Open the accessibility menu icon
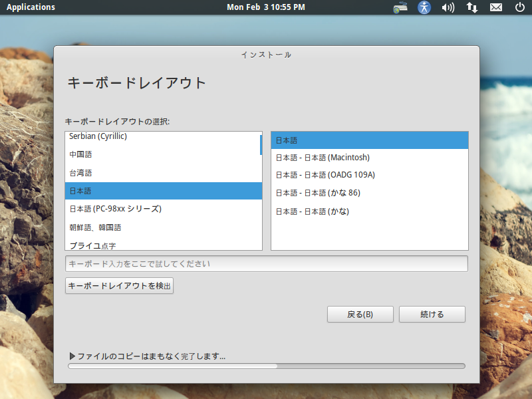 pyautogui.click(x=424, y=7)
